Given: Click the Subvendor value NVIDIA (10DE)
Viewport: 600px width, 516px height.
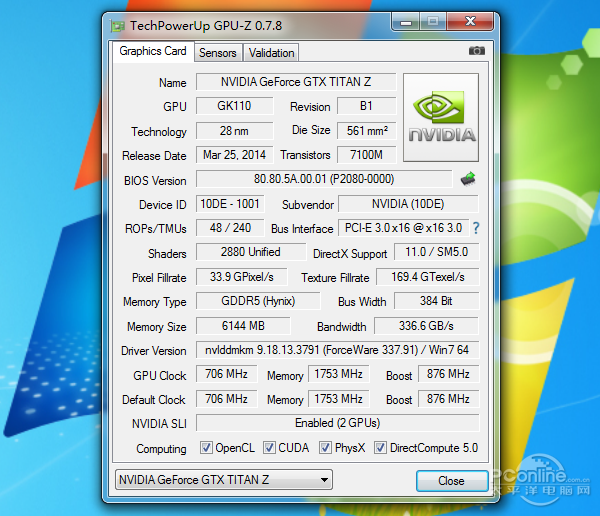Looking at the screenshot, I should pos(408,204).
